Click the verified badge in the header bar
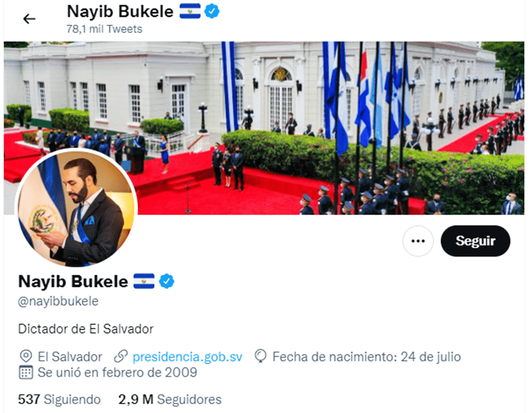 212,11
